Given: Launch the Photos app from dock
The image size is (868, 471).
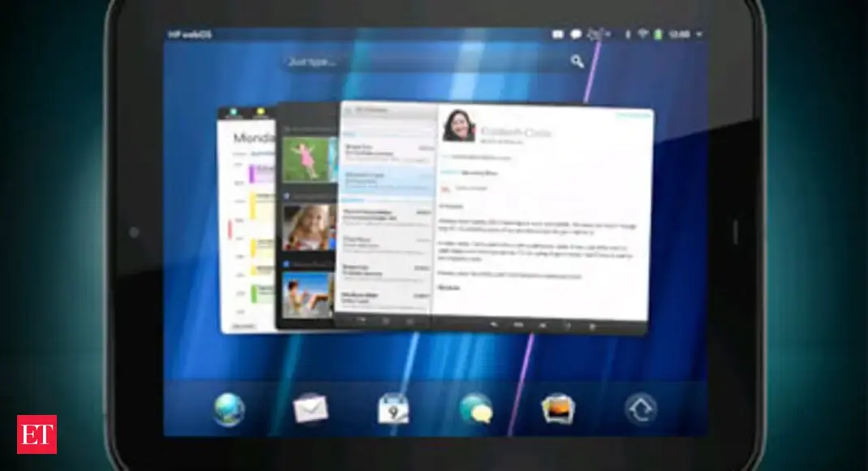Looking at the screenshot, I should click(558, 408).
